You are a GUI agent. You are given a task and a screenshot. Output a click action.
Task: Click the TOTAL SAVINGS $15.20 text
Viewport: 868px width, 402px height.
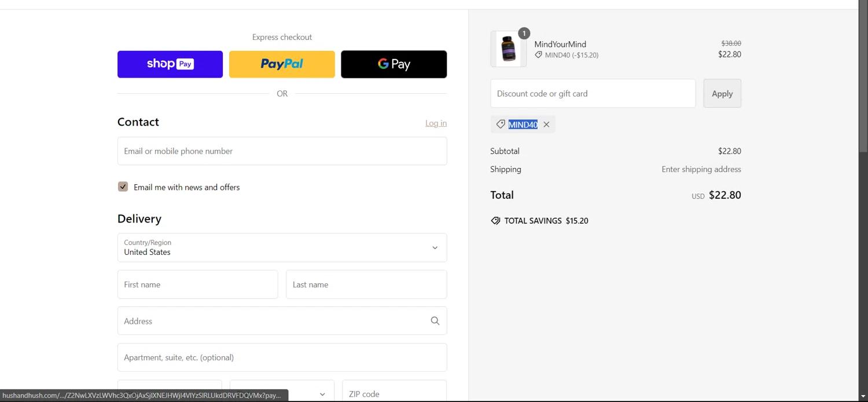(546, 221)
